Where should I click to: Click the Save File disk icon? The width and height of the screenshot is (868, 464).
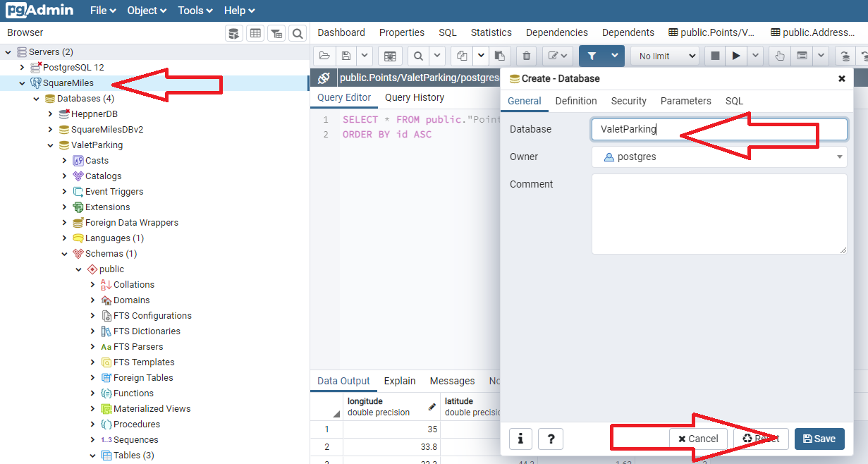click(x=346, y=56)
